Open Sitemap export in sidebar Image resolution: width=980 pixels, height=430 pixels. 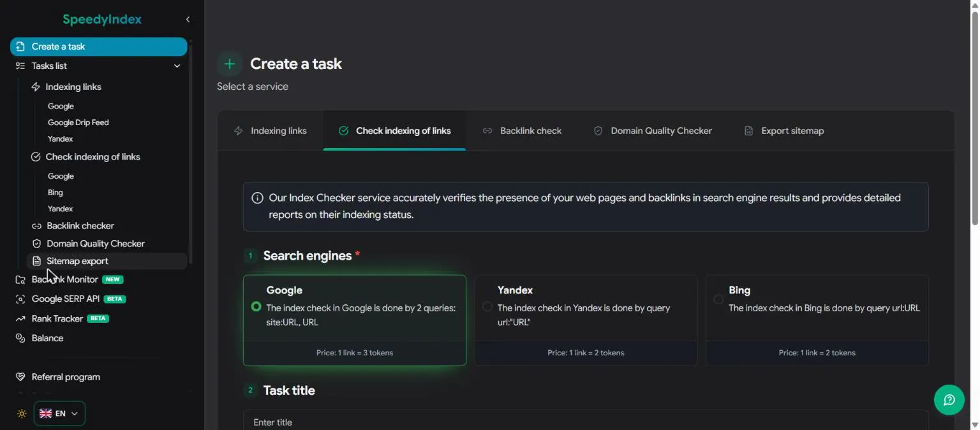pyautogui.click(x=107, y=261)
